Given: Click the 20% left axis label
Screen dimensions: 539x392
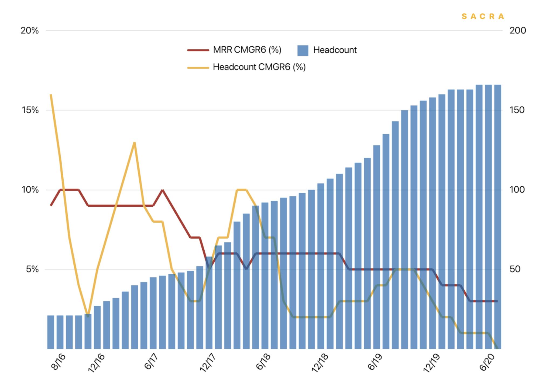Looking at the screenshot, I should (30, 31).
